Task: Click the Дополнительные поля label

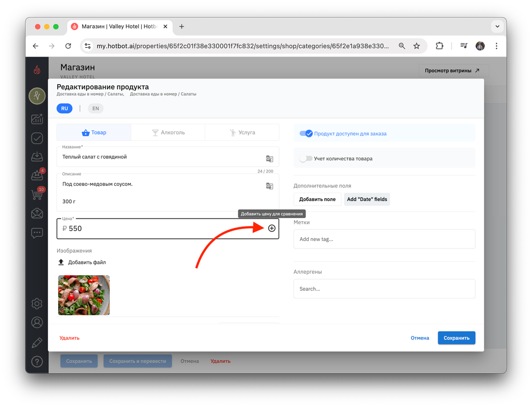Action: 322,186
